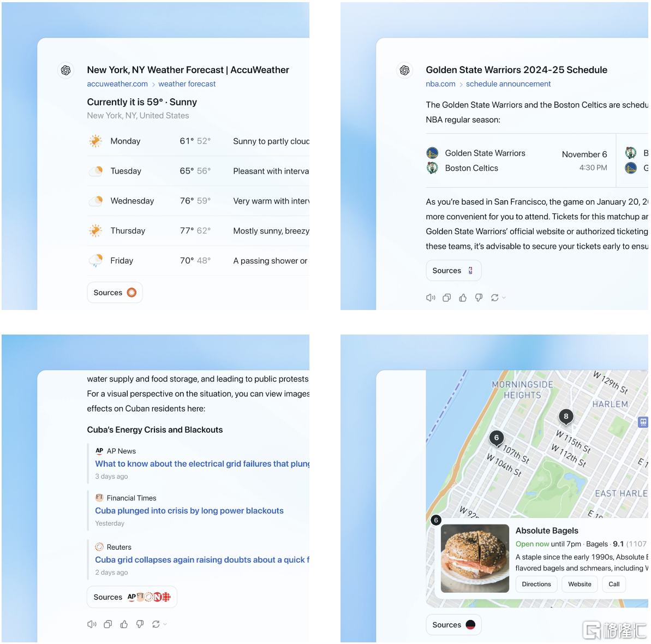Click Thursday sunny weather icon
This screenshot has height=644, width=651.
pos(95,231)
